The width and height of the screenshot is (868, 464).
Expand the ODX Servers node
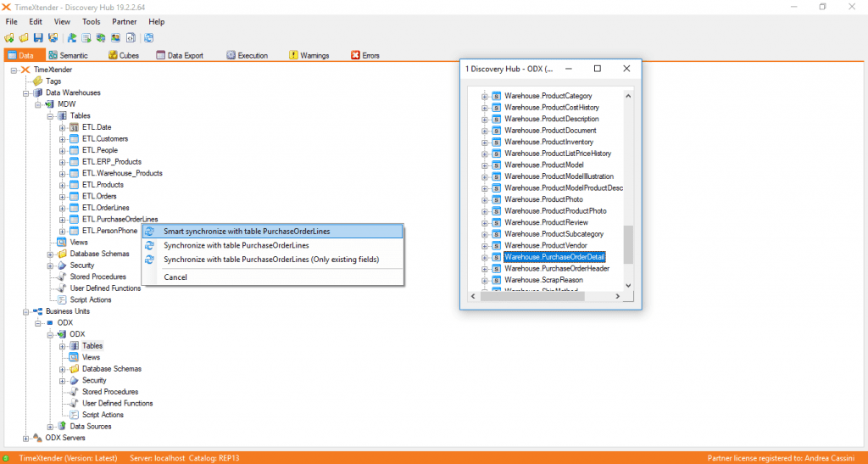(25, 439)
